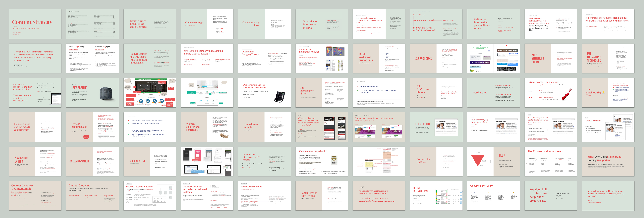This screenshot has height=218, width=644.
Task: Select the Table of Contents slide
Action: pos(92,24)
